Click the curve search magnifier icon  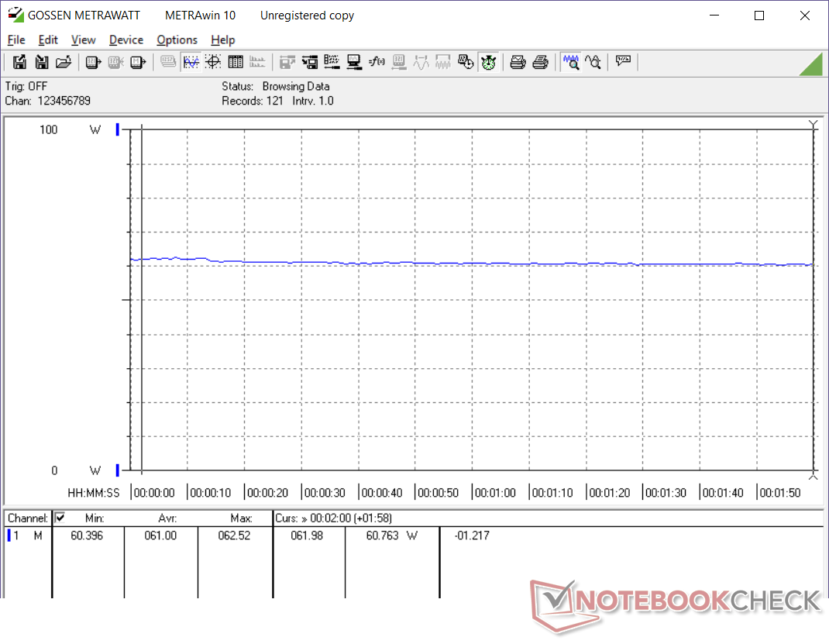pyautogui.click(x=593, y=63)
